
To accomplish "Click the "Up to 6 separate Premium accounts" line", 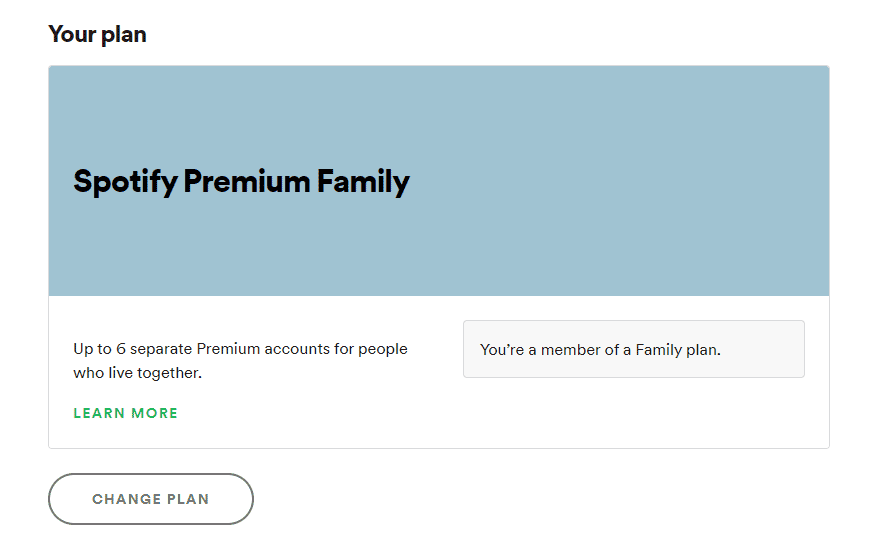I will [240, 349].
